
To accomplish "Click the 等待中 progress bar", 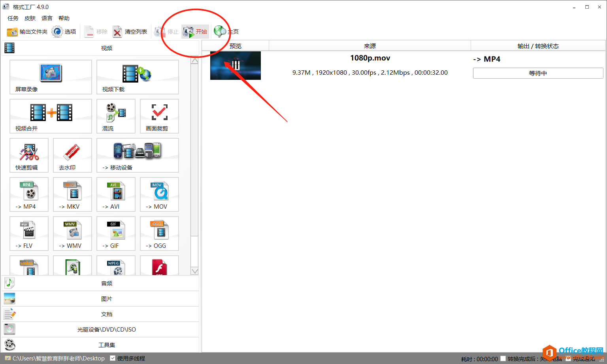I will (538, 73).
